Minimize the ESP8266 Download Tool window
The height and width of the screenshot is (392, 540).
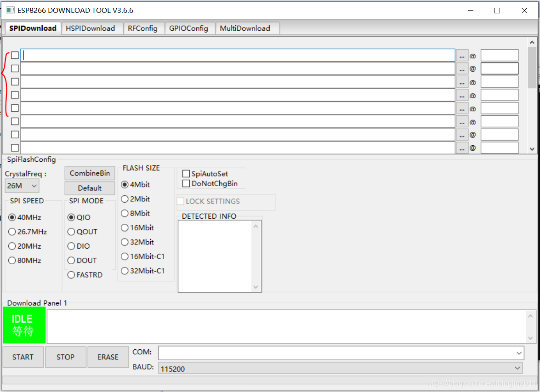point(471,11)
